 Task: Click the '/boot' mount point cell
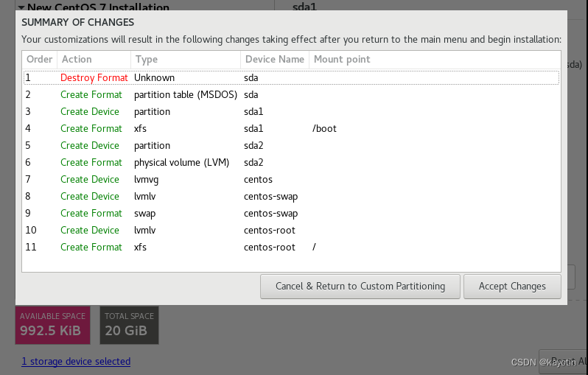pyautogui.click(x=324, y=129)
